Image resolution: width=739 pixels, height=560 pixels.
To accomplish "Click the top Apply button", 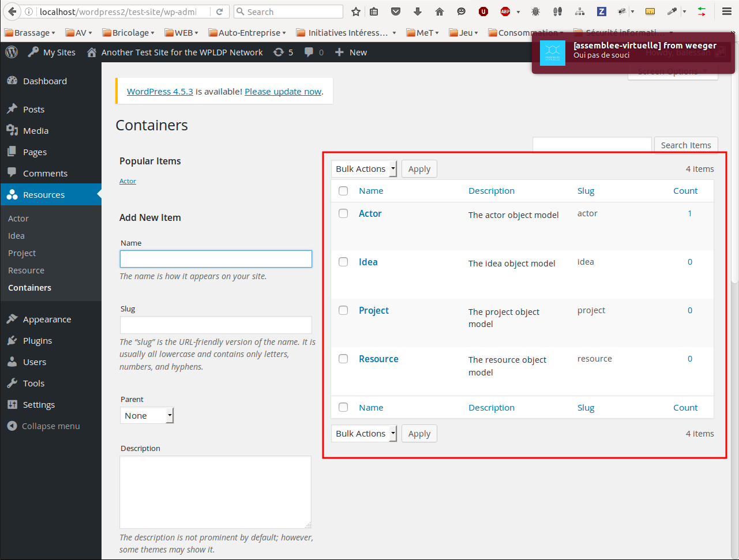I will (x=419, y=169).
